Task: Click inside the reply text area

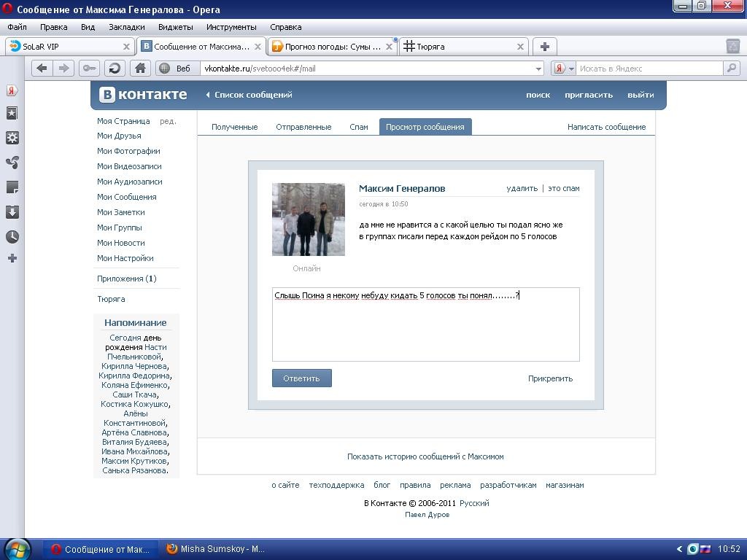Action: pyautogui.click(x=425, y=324)
